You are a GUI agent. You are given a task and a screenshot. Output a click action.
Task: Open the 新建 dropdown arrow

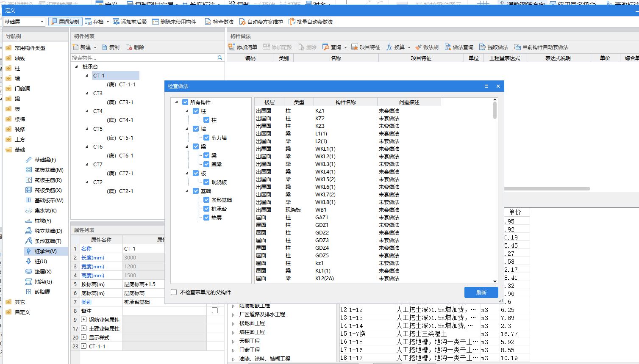(x=95, y=47)
